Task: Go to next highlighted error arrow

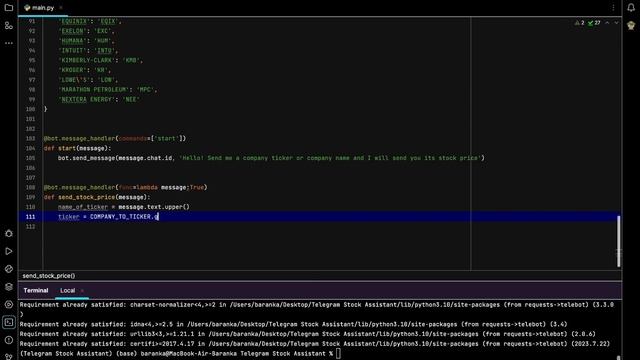Action: 616,23
